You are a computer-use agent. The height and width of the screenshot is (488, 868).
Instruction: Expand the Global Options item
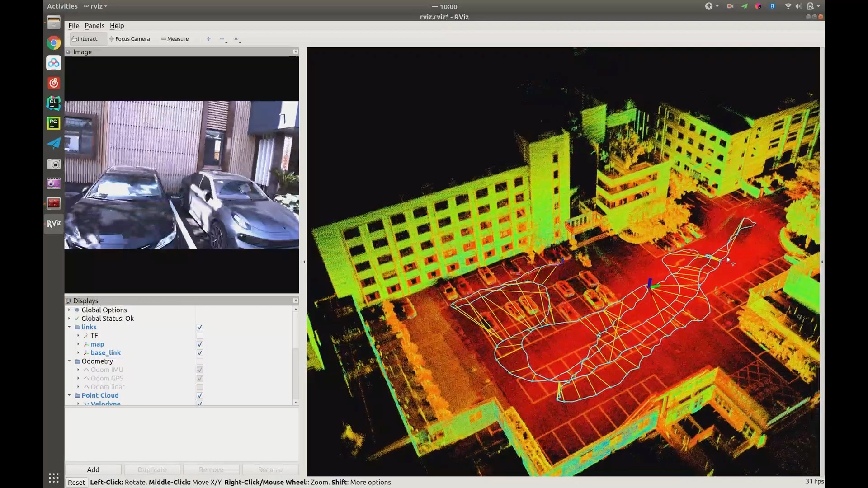tap(69, 310)
